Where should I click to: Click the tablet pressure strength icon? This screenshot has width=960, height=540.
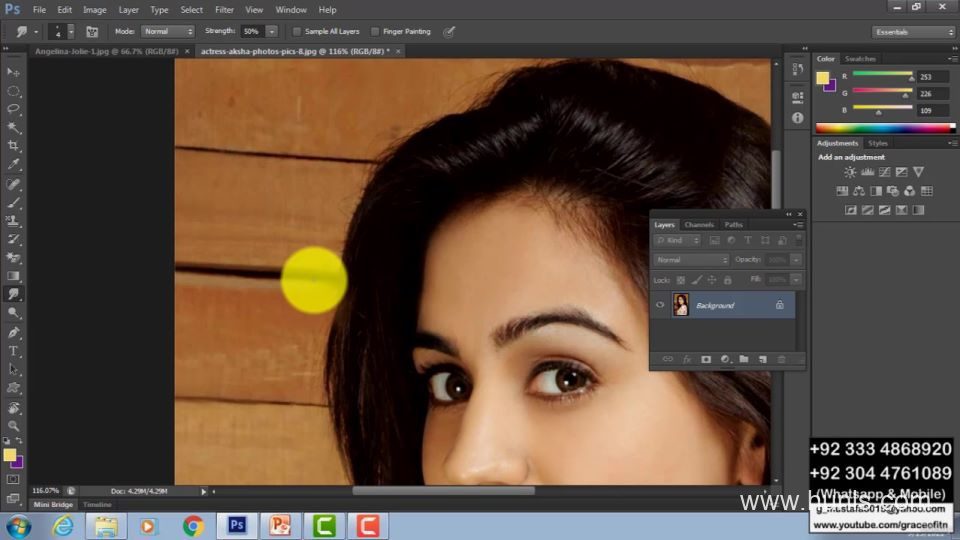(x=449, y=32)
